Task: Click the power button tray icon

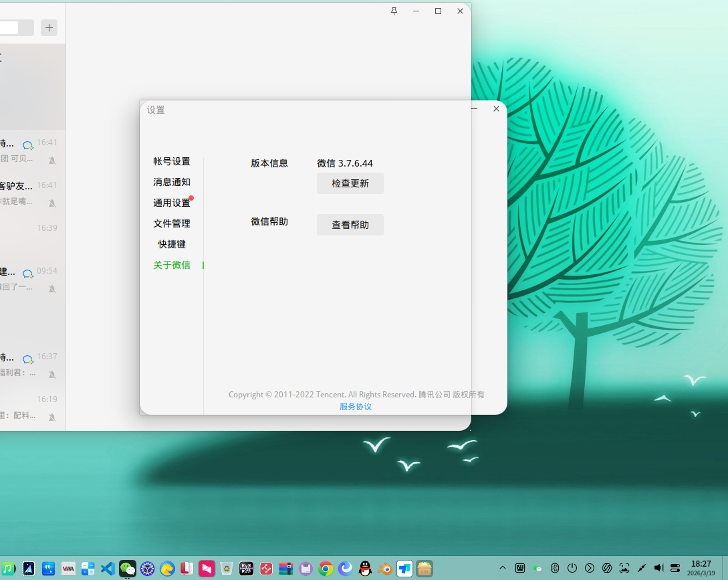Action: (x=572, y=568)
